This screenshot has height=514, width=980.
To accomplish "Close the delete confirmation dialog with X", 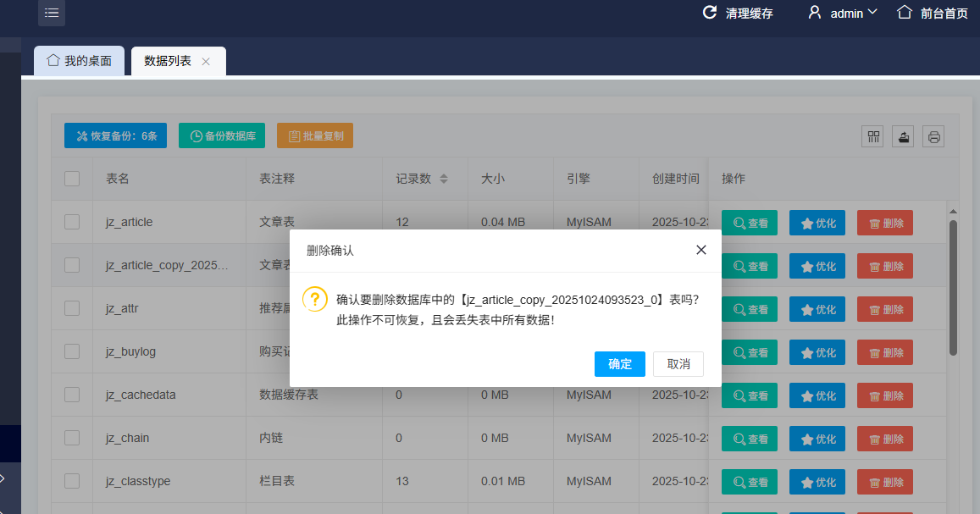I will [x=700, y=250].
